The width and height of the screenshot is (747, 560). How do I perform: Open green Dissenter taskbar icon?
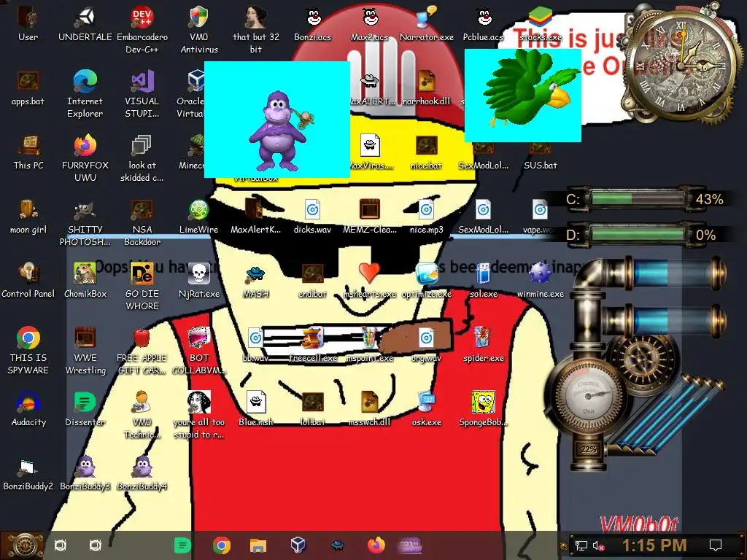pyautogui.click(x=182, y=545)
